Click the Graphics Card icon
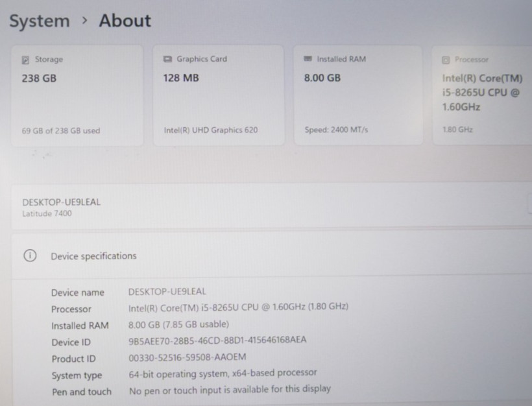This screenshot has height=406, width=532. [167, 59]
